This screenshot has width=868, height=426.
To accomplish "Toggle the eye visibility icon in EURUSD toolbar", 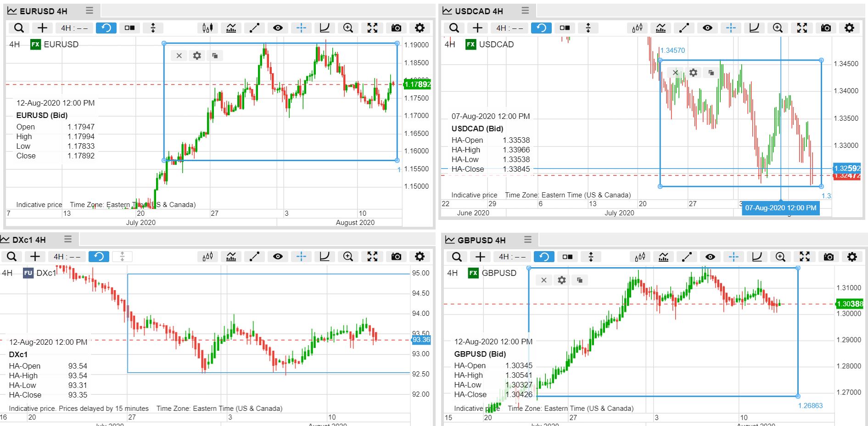I will pos(278,28).
